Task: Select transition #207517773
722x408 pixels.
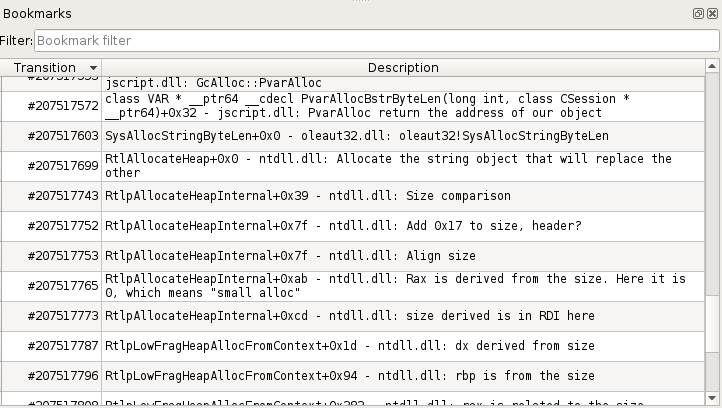Action: click(x=63, y=315)
